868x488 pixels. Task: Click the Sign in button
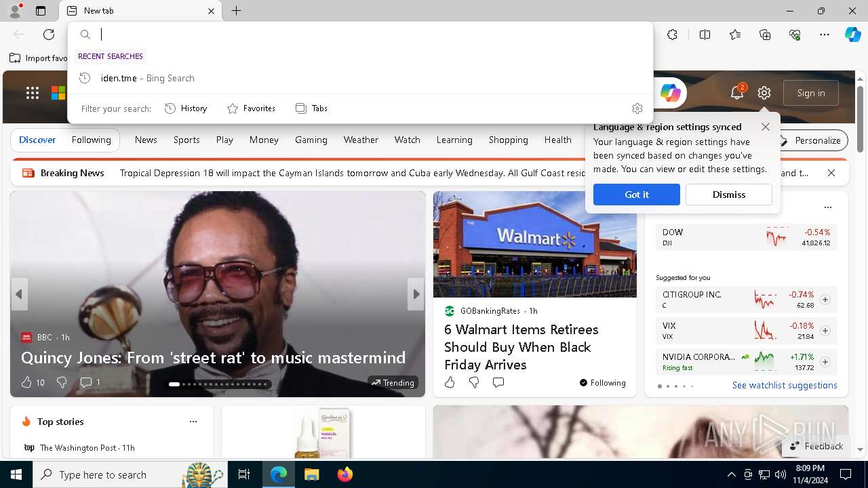[811, 93]
